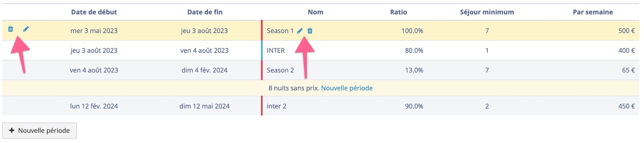The width and height of the screenshot is (644, 143).
Task: Click the Date de fin column header
Action: point(205,12)
